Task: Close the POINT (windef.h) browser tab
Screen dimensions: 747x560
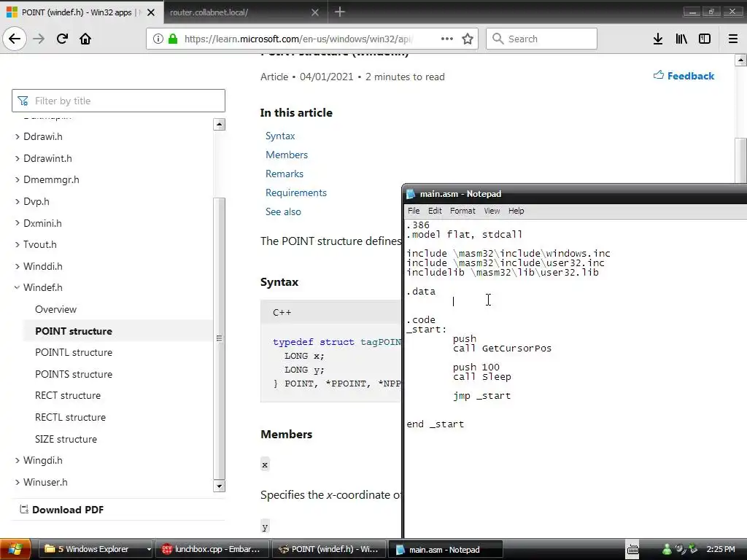Action: (x=151, y=12)
